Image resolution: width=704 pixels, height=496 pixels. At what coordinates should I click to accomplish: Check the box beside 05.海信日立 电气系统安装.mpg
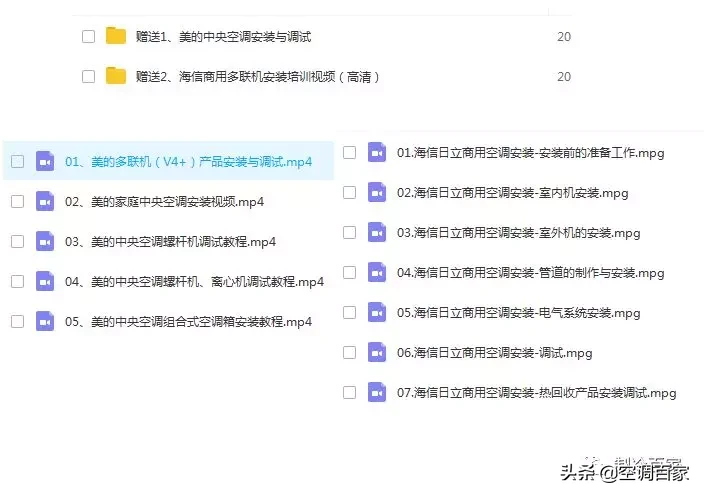tap(349, 312)
